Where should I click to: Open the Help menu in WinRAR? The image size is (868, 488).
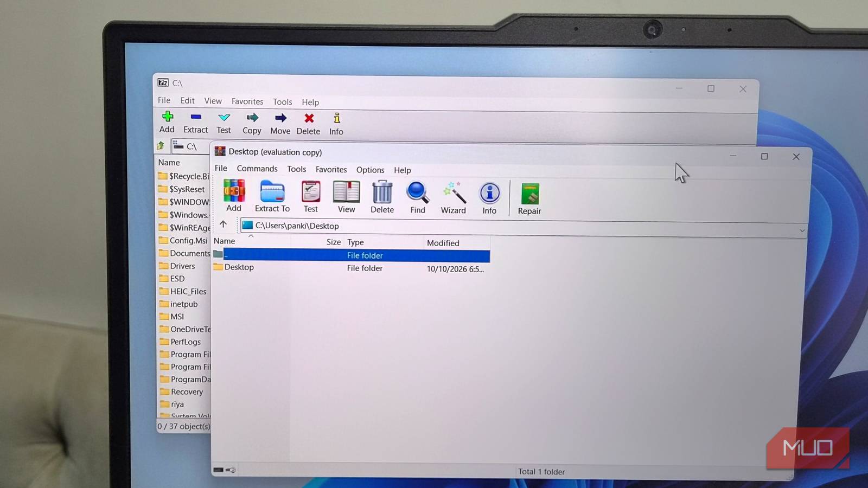(x=403, y=170)
